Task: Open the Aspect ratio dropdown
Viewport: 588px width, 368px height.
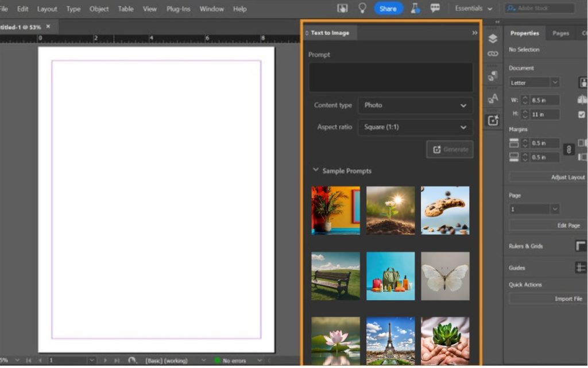Action: point(415,127)
